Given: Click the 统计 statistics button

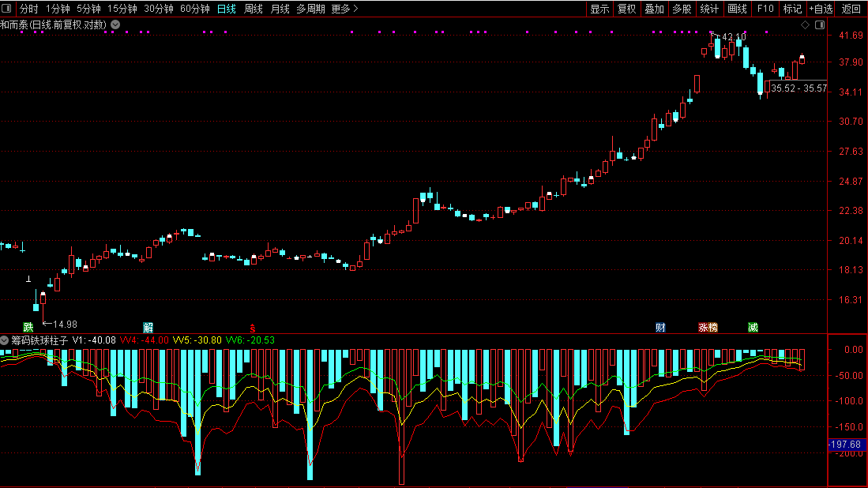Looking at the screenshot, I should [x=710, y=9].
